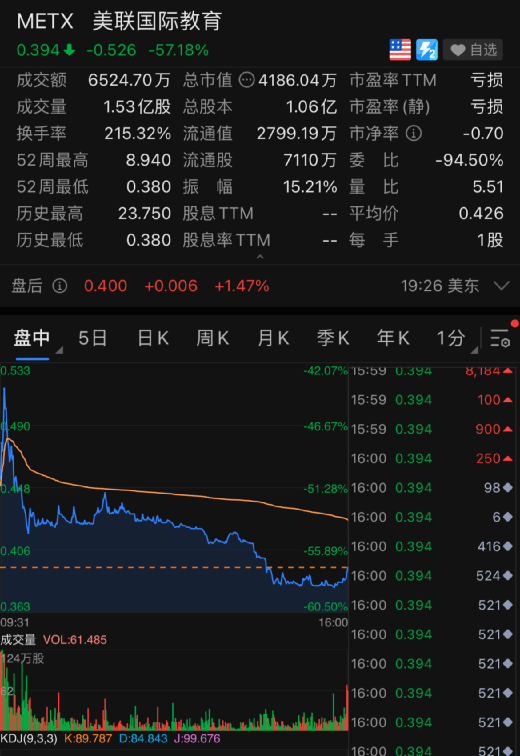This screenshot has width=520, height=756.
Task: Open chart settings icon with red dot
Action: coord(501,338)
